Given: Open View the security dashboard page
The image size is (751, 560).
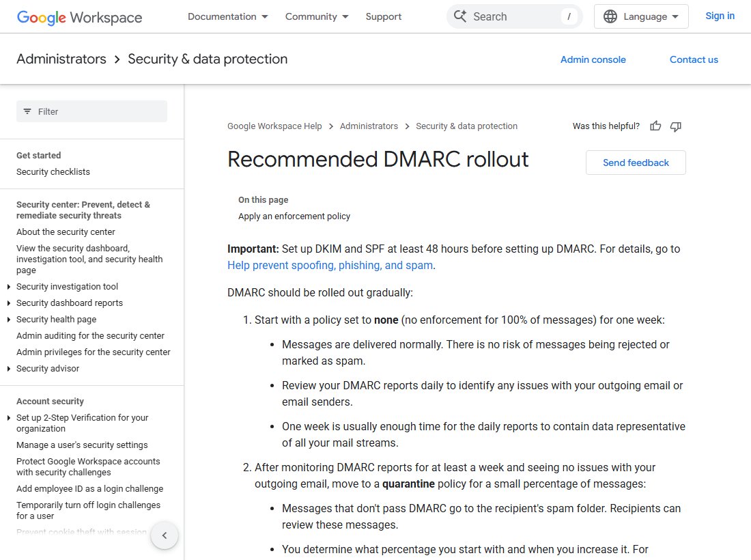Looking at the screenshot, I should 89,259.
